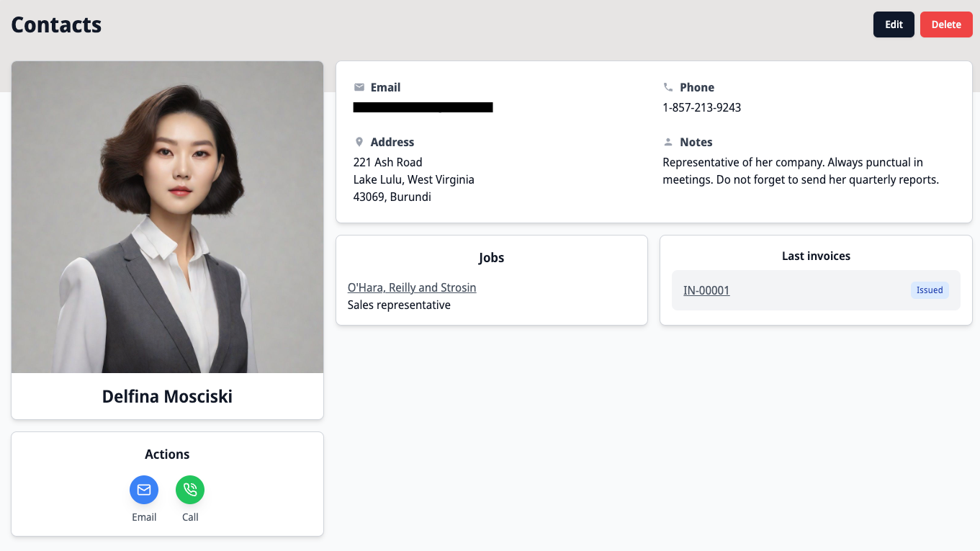The height and width of the screenshot is (551, 980).
Task: Click the Sales representative job title
Action: point(398,305)
